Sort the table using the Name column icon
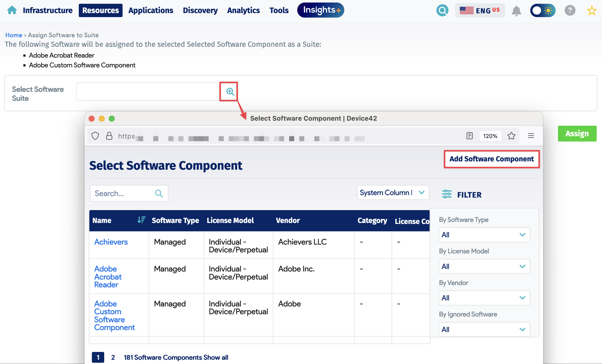 point(141,220)
